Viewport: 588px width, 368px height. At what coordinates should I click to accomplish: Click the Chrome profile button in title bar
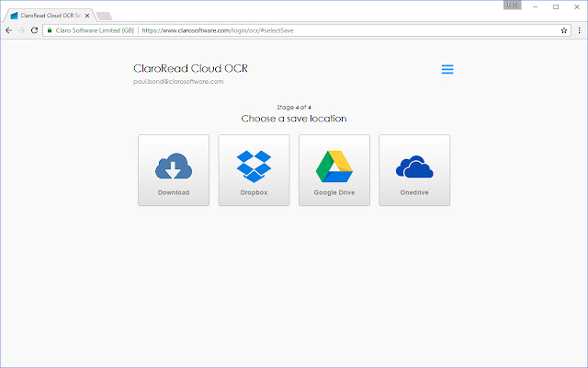click(513, 6)
